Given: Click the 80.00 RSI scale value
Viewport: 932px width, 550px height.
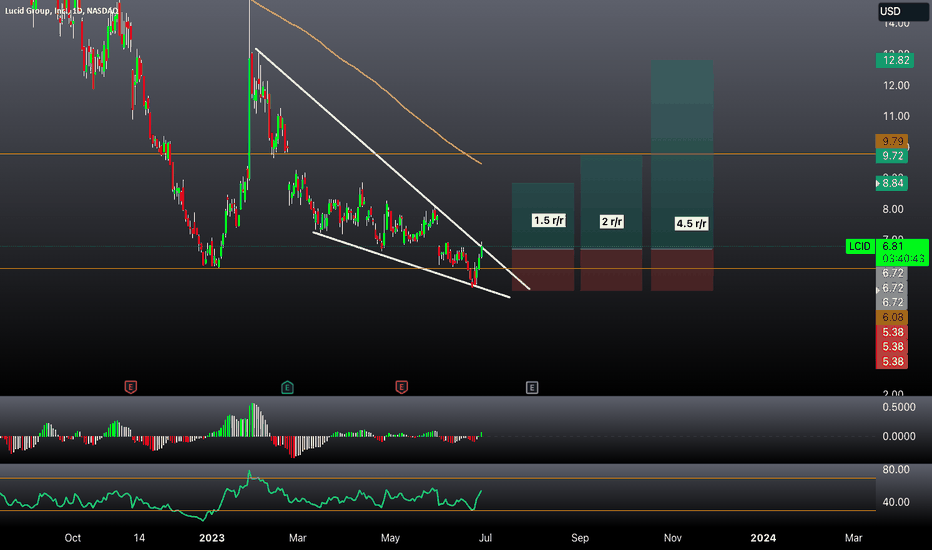Looking at the screenshot, I should (x=896, y=470).
